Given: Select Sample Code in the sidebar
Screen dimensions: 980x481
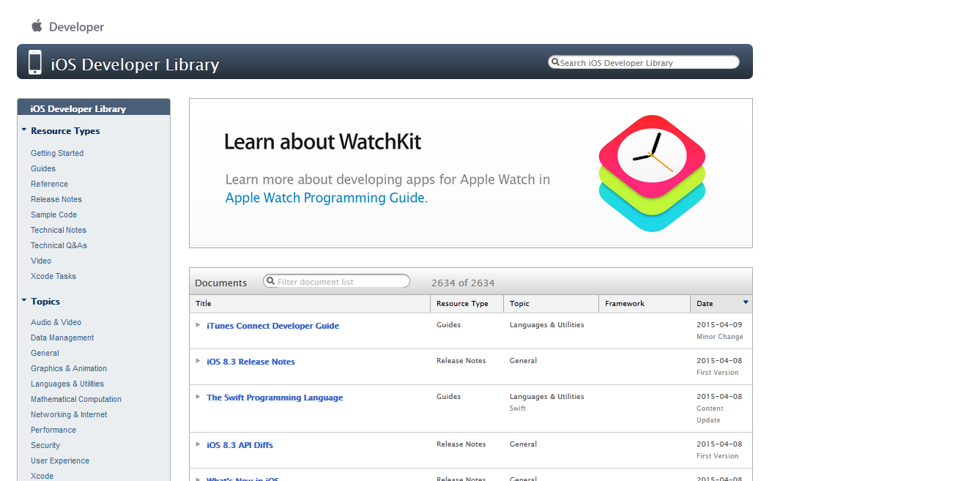Looking at the screenshot, I should 53,215.
